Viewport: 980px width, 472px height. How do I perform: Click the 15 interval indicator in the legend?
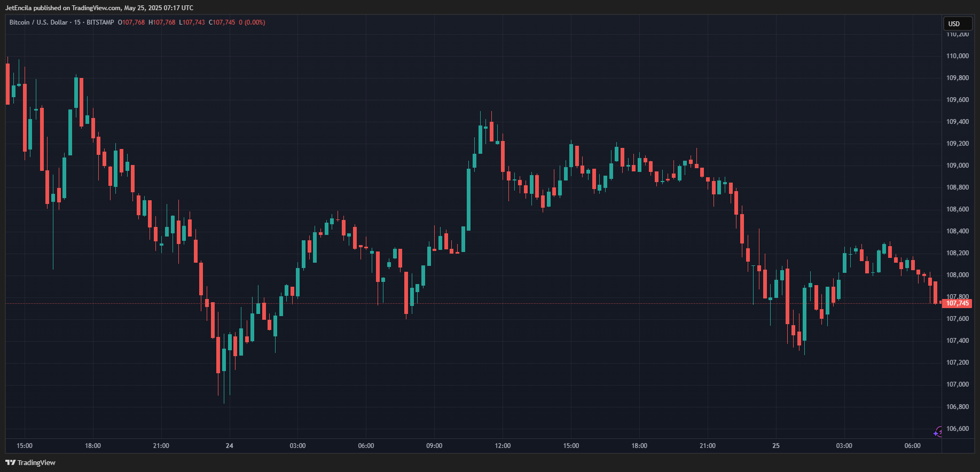77,22
